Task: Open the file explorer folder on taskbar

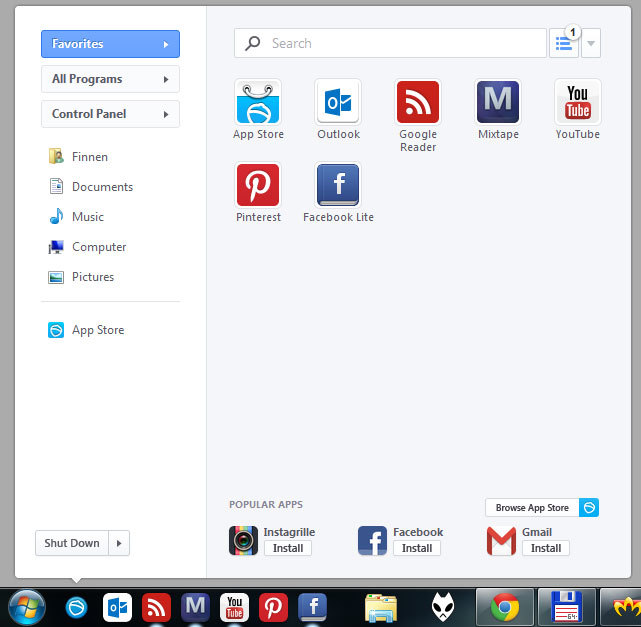Action: pyautogui.click(x=381, y=608)
